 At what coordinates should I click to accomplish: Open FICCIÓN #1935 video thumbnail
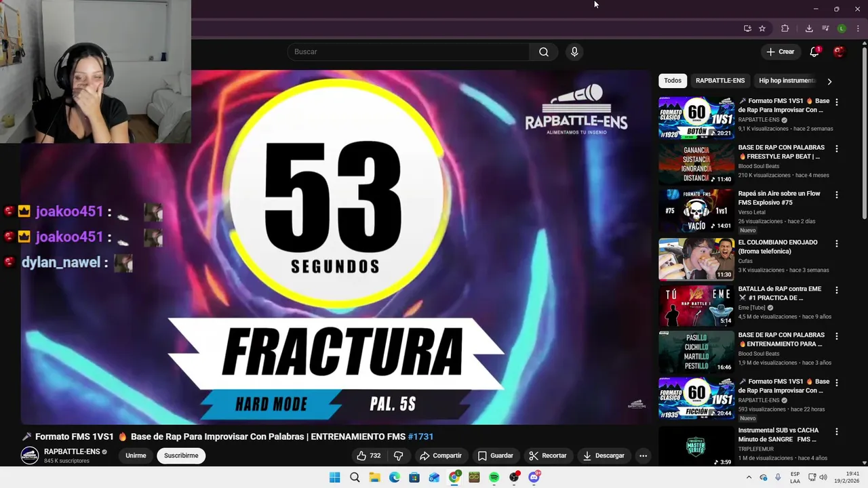coord(696,399)
